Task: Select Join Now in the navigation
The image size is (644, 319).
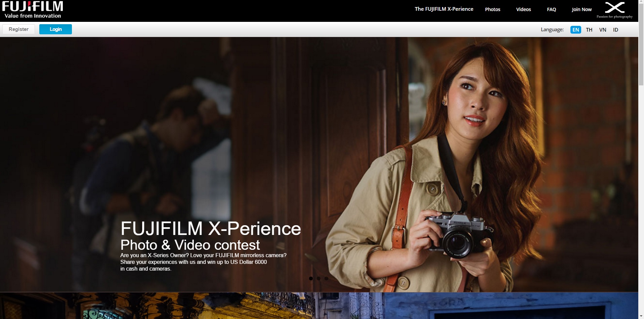Action: coord(582,9)
